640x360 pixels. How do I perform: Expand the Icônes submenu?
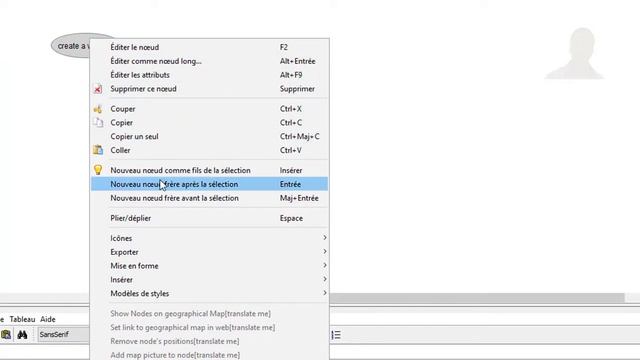point(209,238)
